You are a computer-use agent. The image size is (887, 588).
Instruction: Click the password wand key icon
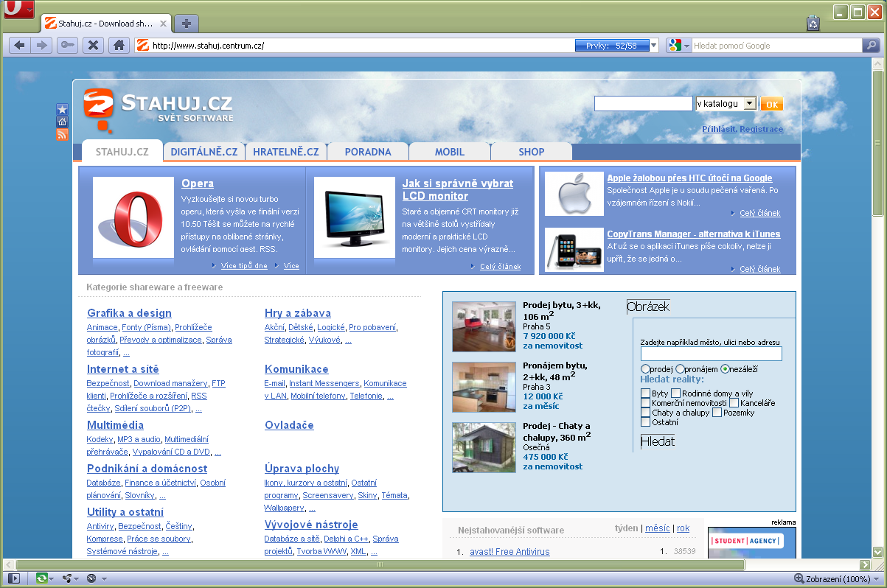pyautogui.click(x=67, y=46)
